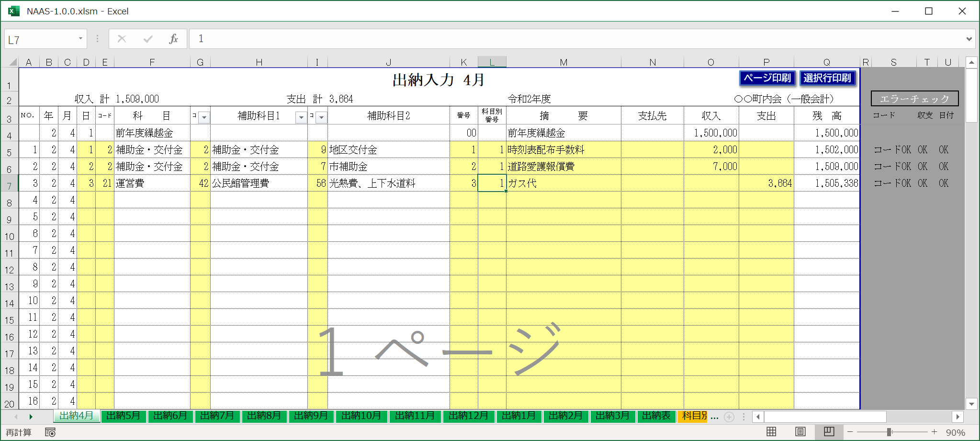980x441 pixels.
Task: Open filter dropdown in column G header
Action: (204, 117)
